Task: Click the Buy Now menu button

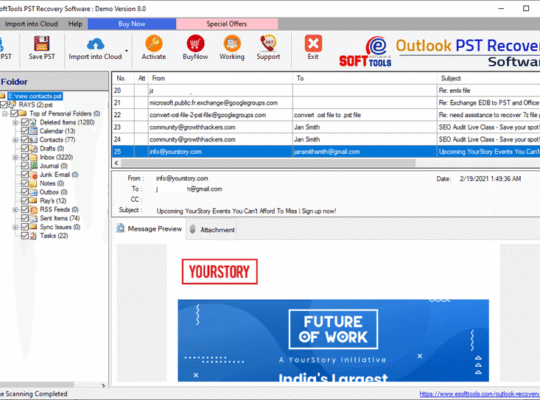Action: coord(132,24)
